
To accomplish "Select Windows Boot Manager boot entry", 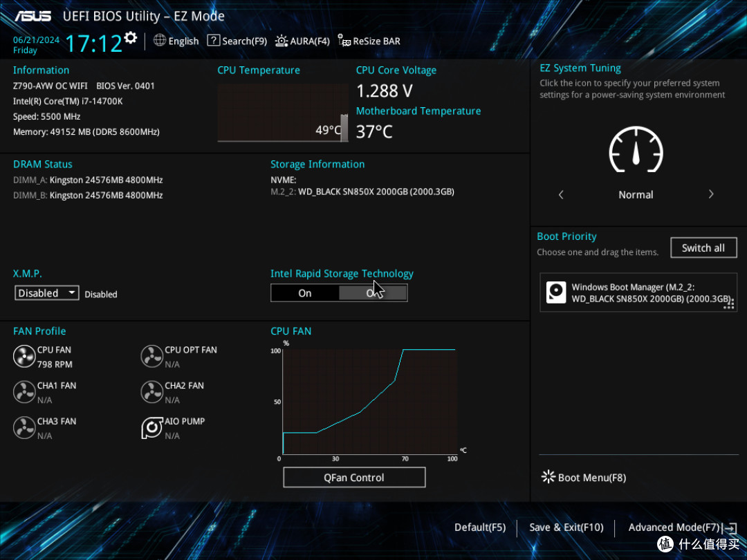I will pos(638,292).
